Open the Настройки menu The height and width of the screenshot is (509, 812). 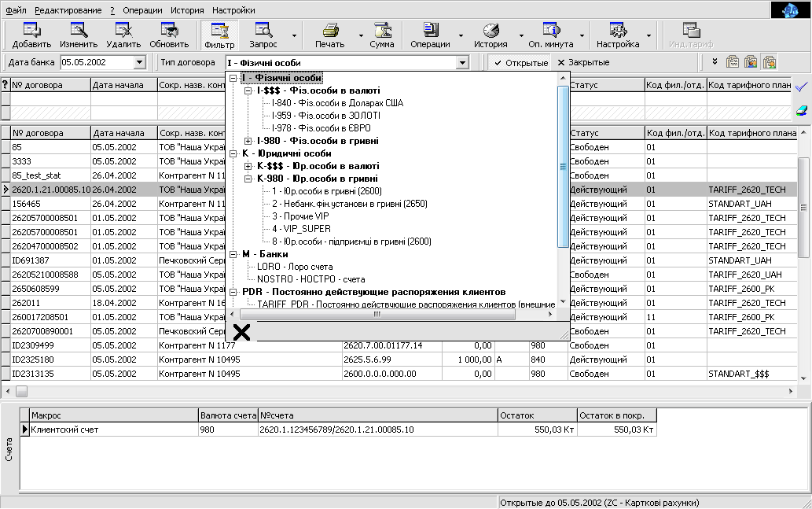point(233,10)
